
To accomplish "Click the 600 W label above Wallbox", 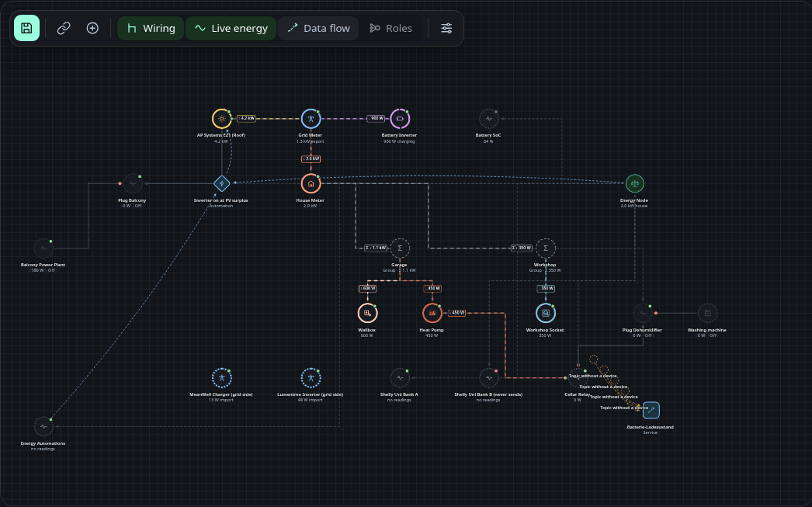I will pyautogui.click(x=367, y=289).
